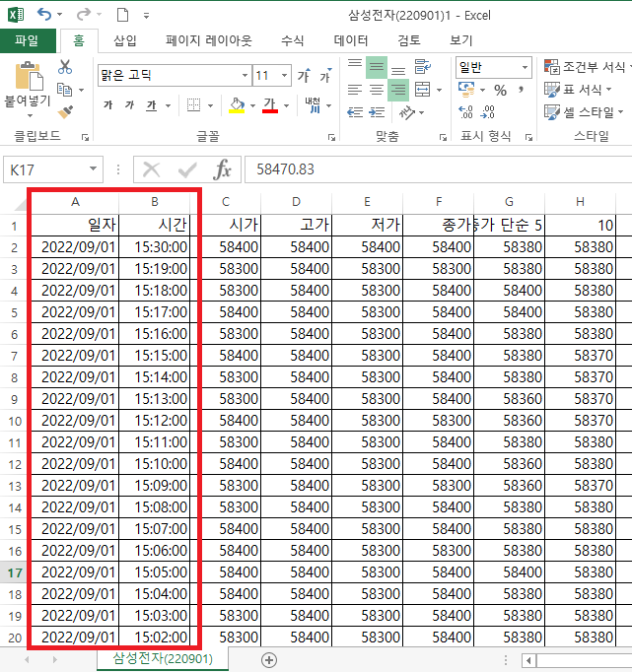Switch to the 페이지 레이아웃 tab
Image resolution: width=632 pixels, height=672 pixels.
(208, 41)
